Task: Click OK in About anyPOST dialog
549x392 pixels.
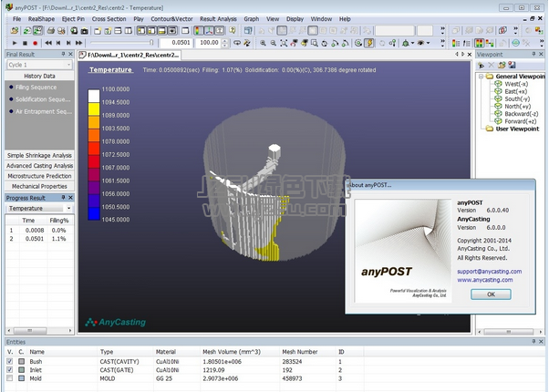Action: pos(491,294)
